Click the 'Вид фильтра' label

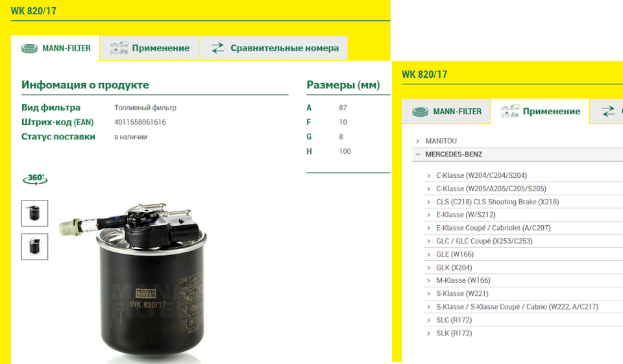[x=51, y=108]
